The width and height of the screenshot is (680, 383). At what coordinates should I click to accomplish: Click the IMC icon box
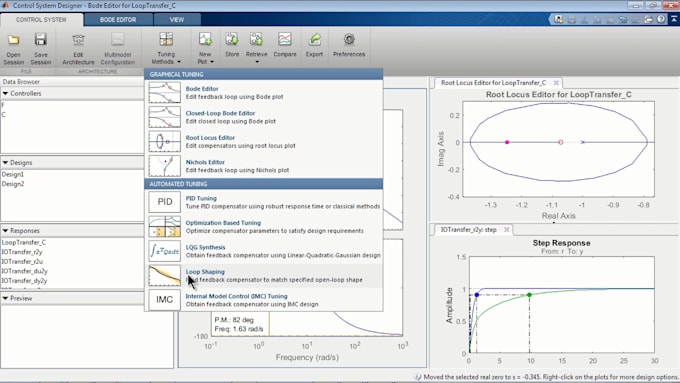click(164, 300)
